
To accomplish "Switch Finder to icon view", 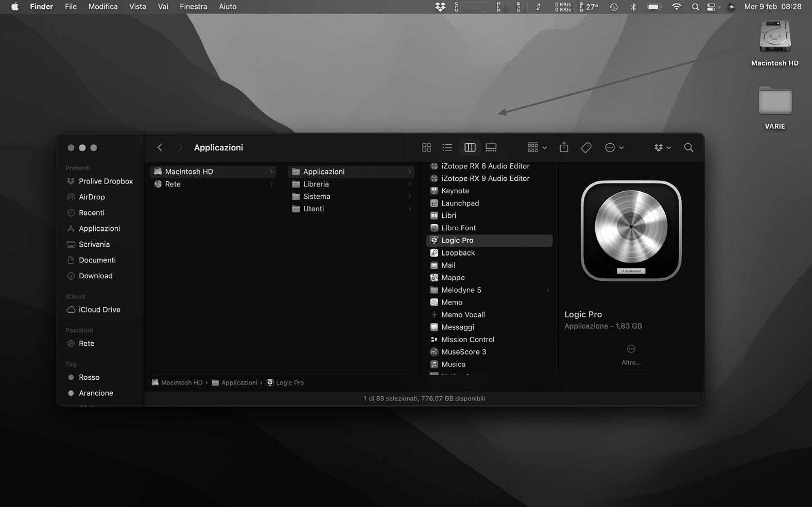I will 426,147.
